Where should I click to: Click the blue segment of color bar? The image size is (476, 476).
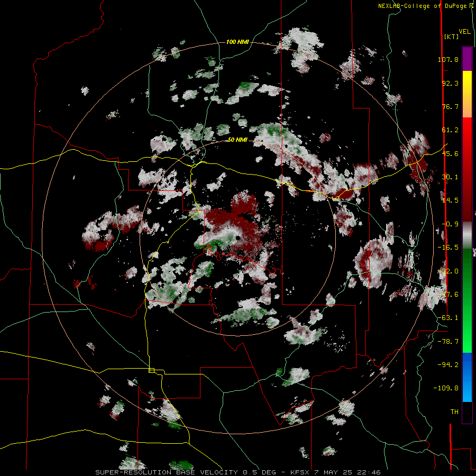click(467, 377)
